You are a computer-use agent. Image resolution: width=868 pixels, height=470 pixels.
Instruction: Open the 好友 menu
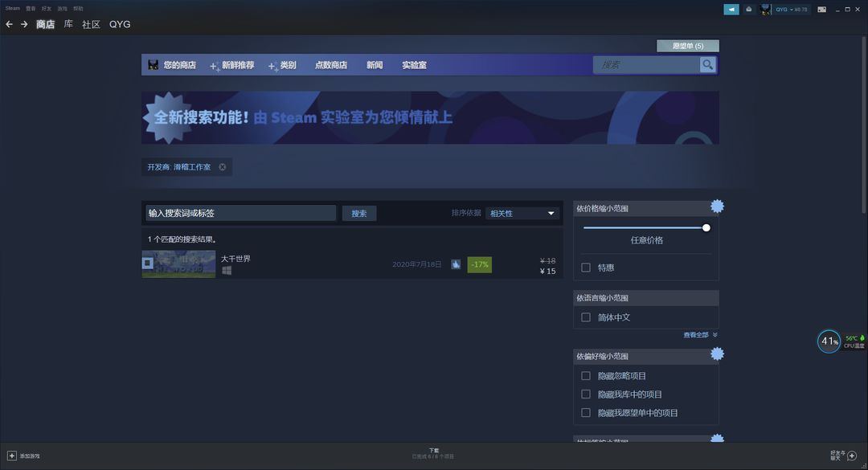click(x=47, y=8)
